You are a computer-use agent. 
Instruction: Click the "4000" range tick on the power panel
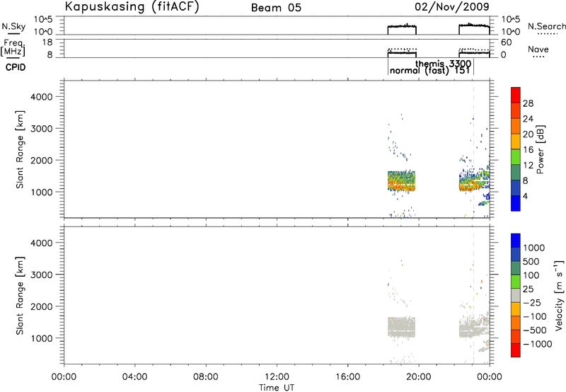pos(42,97)
